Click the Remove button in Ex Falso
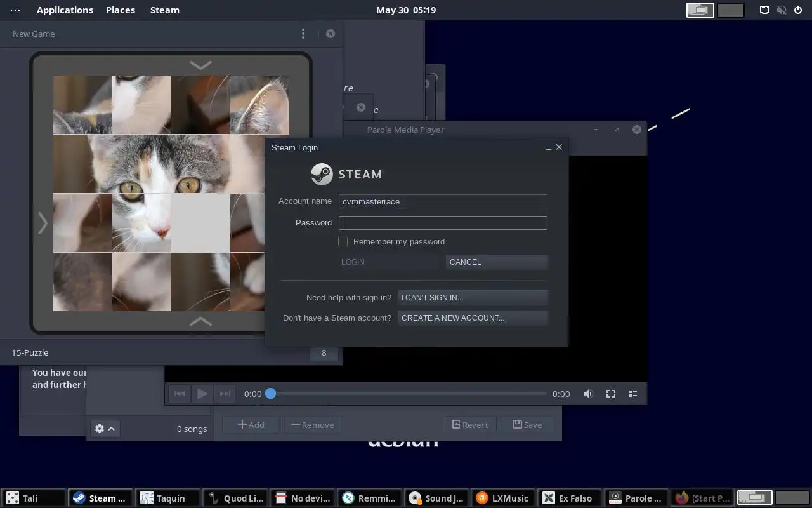The image size is (812, 508). point(312,425)
